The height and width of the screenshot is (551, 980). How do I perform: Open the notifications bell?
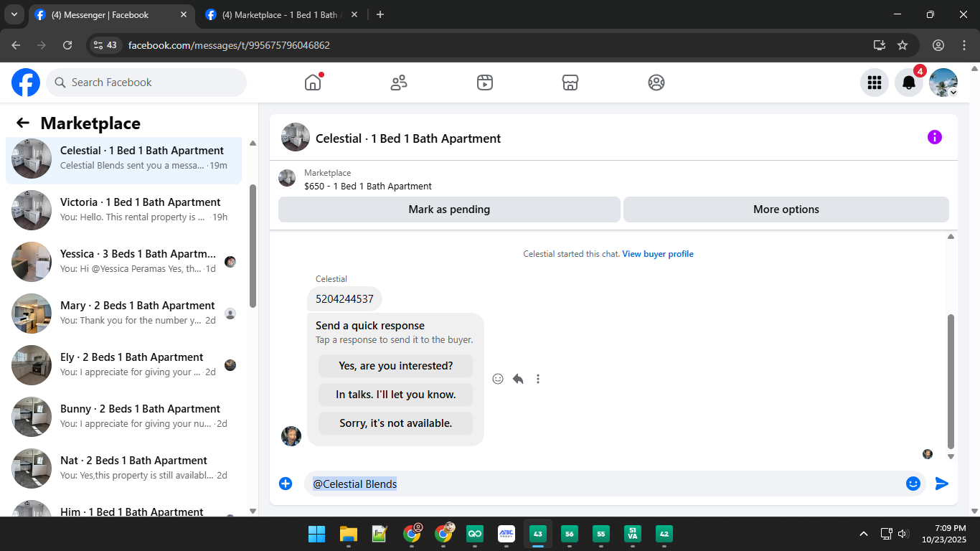909,83
